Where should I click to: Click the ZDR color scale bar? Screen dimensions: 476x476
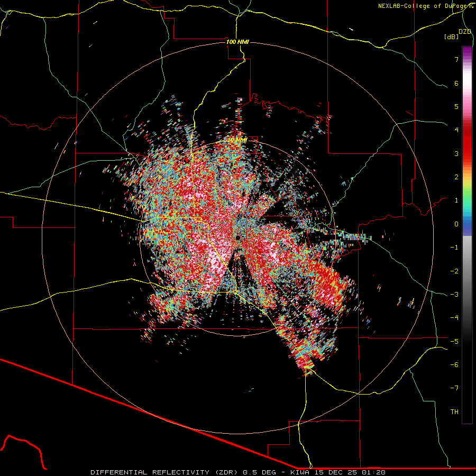pyautogui.click(x=467, y=235)
